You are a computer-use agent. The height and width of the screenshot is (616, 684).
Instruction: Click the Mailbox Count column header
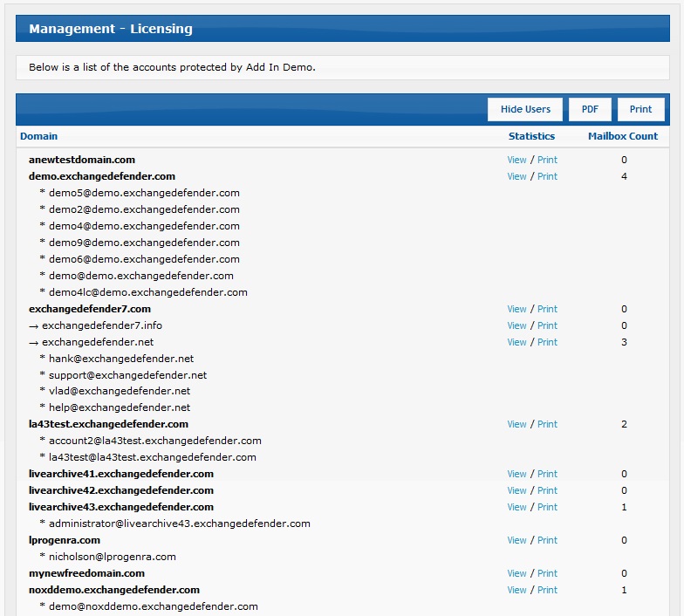coord(623,136)
